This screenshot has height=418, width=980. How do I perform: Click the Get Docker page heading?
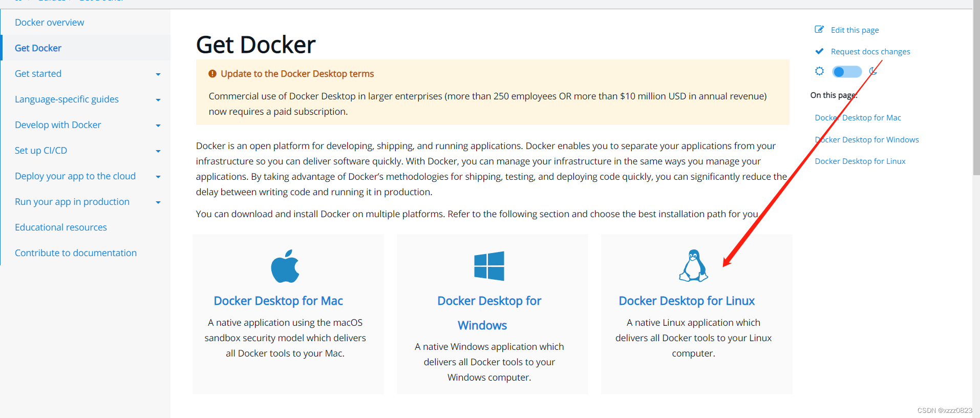pyautogui.click(x=255, y=45)
